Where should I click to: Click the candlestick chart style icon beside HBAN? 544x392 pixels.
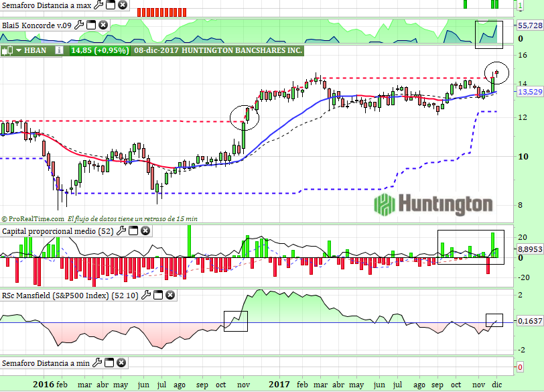(7, 51)
